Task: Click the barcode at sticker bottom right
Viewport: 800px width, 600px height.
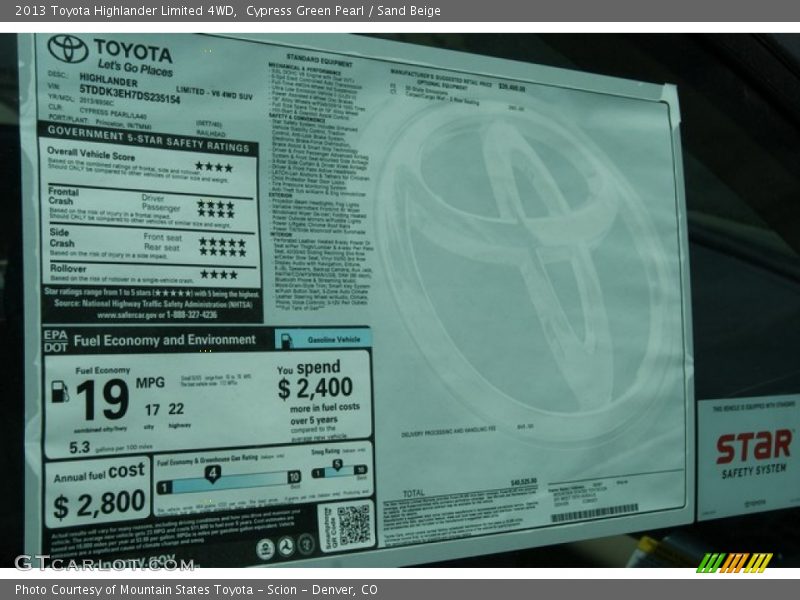Action: coord(594,513)
